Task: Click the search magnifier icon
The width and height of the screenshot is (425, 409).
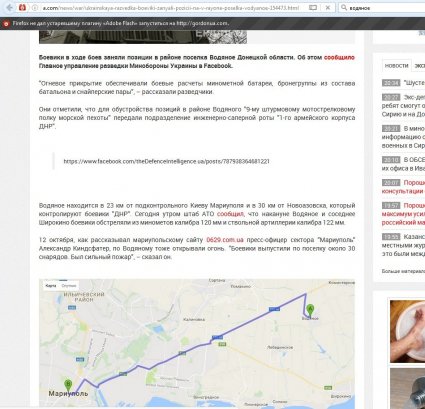Action: (344, 7)
